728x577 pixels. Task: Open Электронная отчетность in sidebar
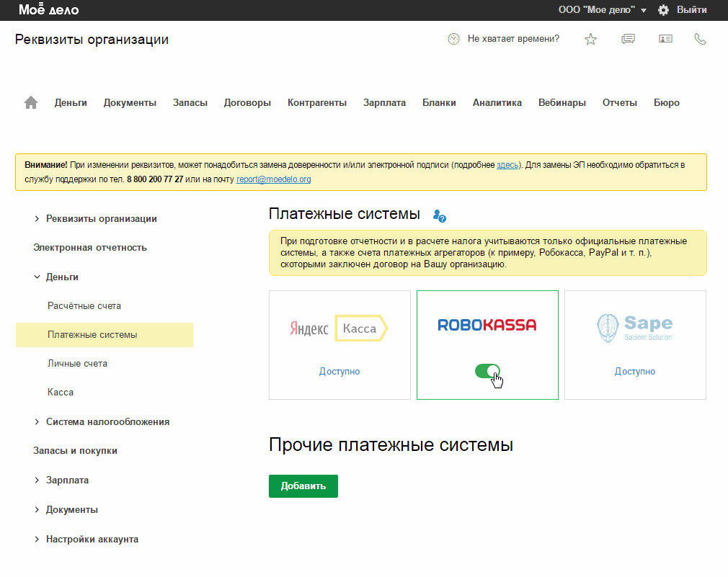coord(90,248)
